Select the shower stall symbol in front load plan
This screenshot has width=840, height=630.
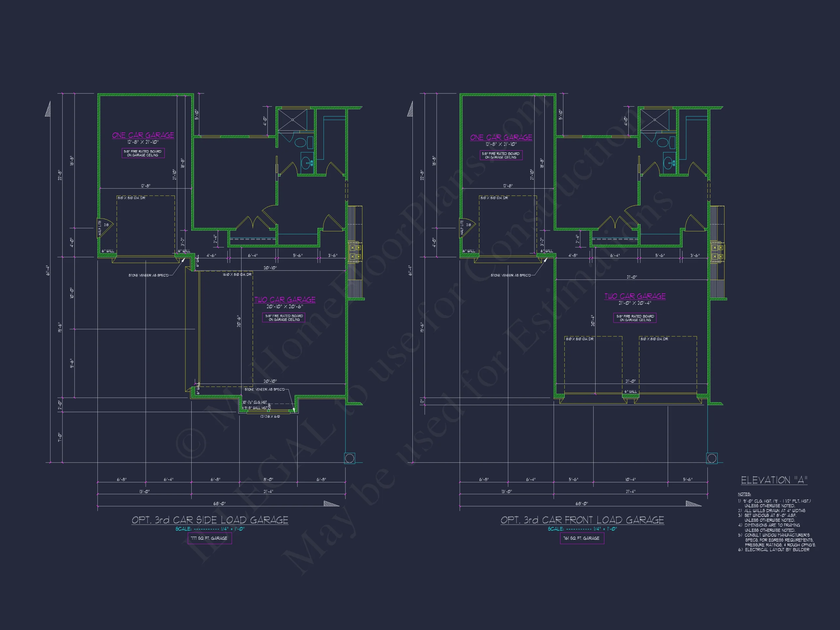(655, 120)
